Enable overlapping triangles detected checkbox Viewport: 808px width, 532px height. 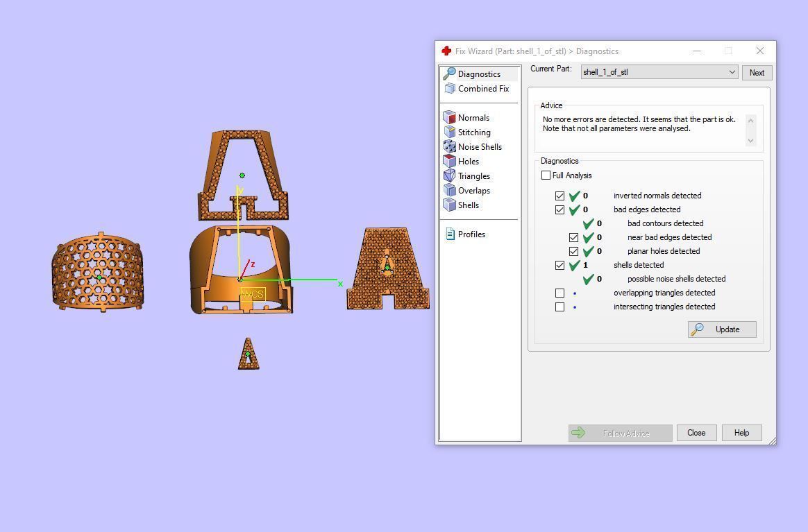click(559, 293)
